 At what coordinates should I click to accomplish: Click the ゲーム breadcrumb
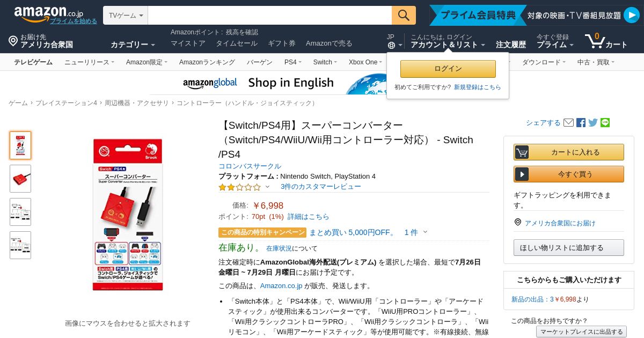pos(18,103)
